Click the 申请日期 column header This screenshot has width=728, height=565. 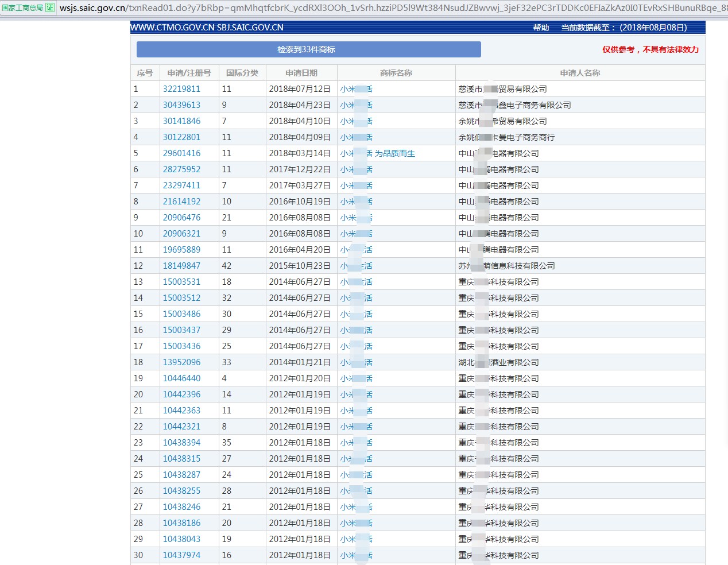click(301, 73)
